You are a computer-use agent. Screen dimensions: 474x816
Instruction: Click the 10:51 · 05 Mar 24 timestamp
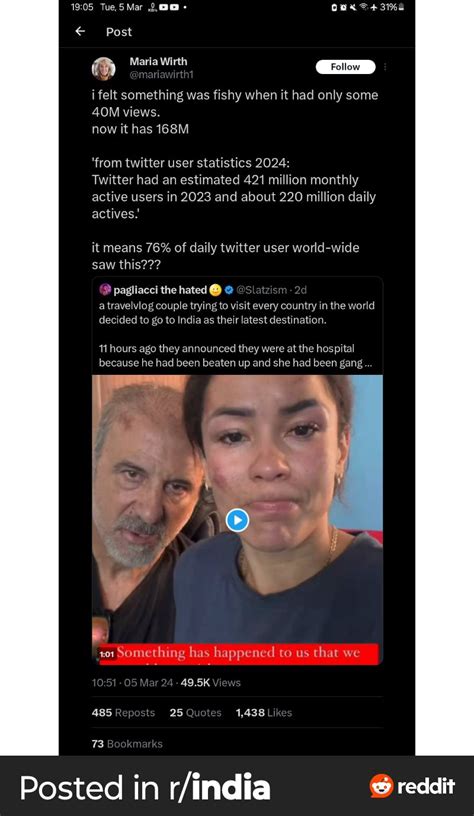pyautogui.click(x=132, y=682)
